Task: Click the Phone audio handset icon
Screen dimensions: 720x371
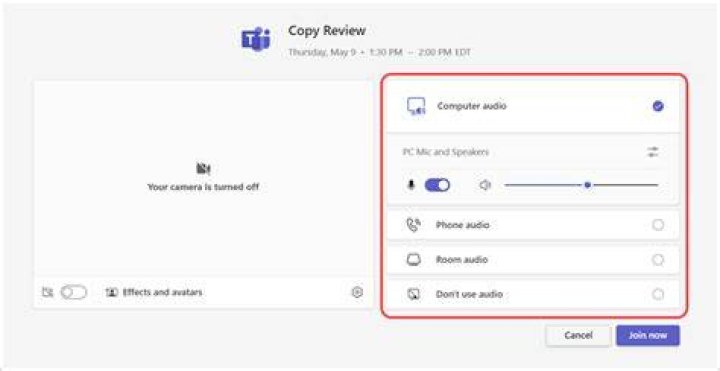Action: 413,225
